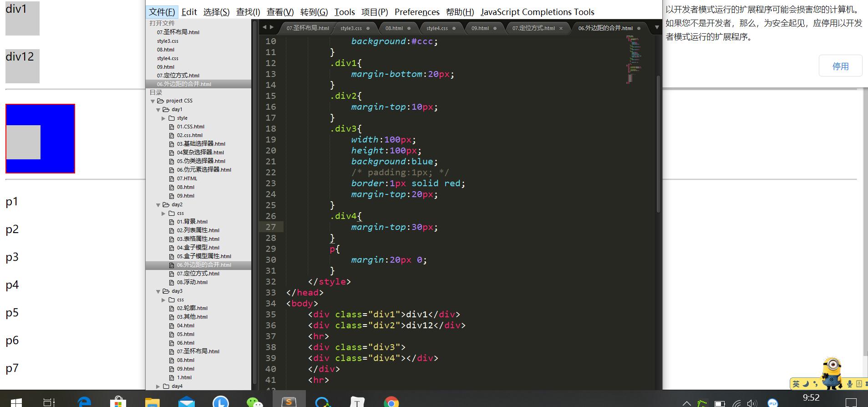Click the editor vertical scrollbar
The image size is (868, 407).
pyautogui.click(x=658, y=144)
